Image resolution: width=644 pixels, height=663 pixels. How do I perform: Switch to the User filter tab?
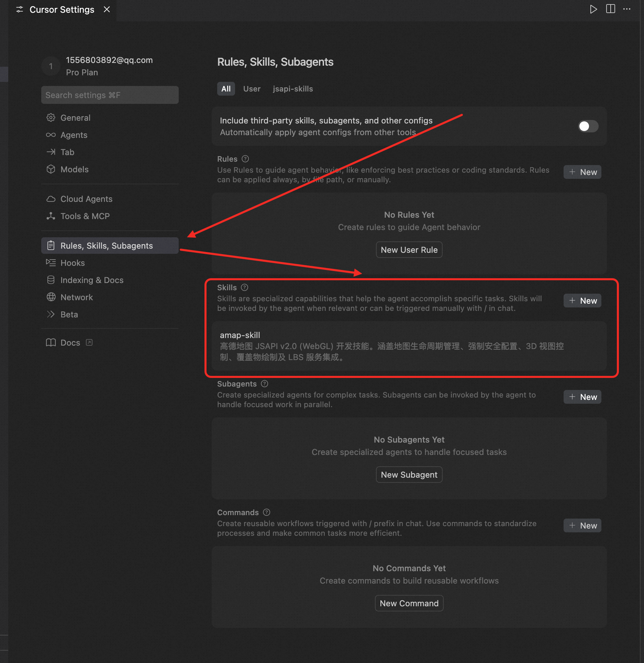(252, 89)
